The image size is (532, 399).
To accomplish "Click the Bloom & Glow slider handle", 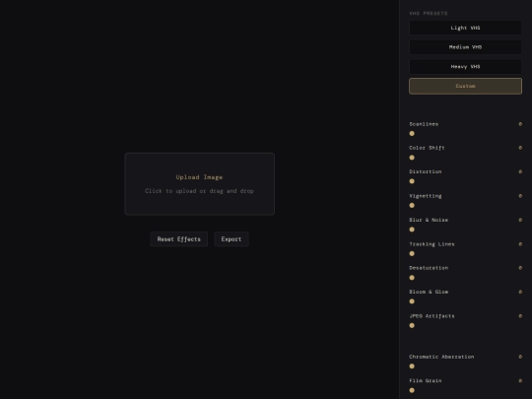I will tap(412, 301).
